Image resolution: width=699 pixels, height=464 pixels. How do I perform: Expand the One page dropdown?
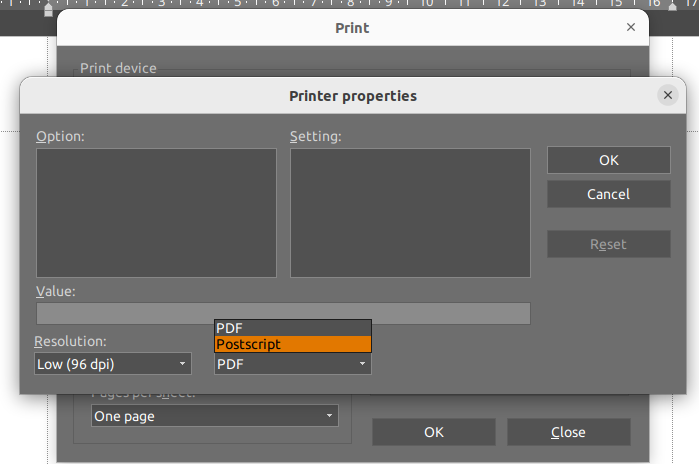[x=214, y=416]
